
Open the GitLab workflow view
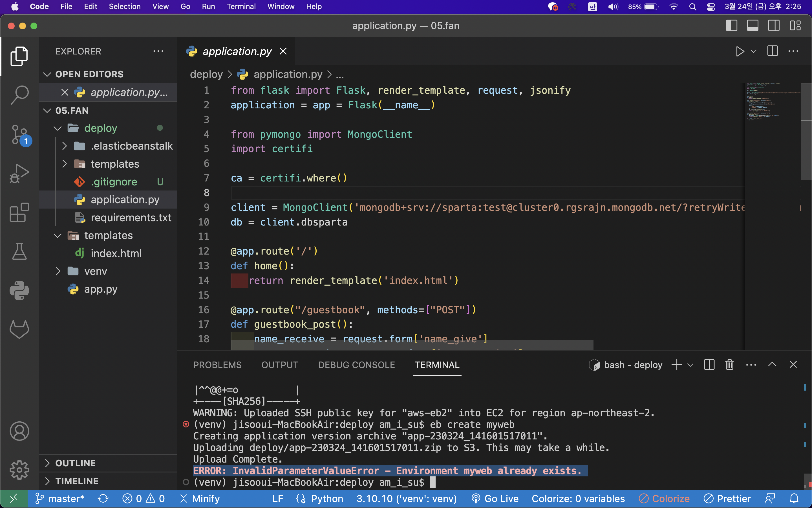pyautogui.click(x=19, y=329)
